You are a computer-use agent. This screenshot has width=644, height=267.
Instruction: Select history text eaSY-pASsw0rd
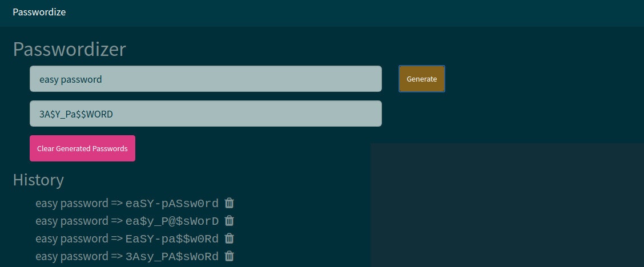pos(172,204)
